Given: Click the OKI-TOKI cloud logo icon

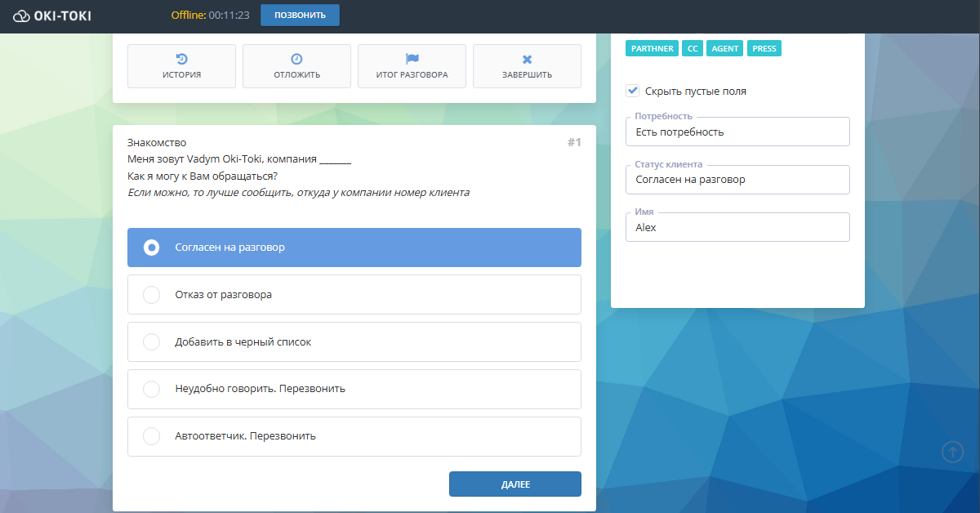Looking at the screenshot, I should 21,15.
